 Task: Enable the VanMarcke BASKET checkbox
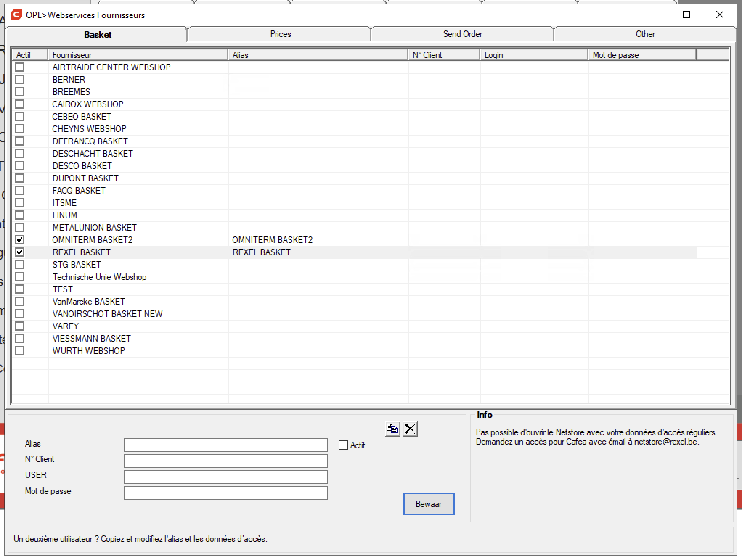point(20,301)
